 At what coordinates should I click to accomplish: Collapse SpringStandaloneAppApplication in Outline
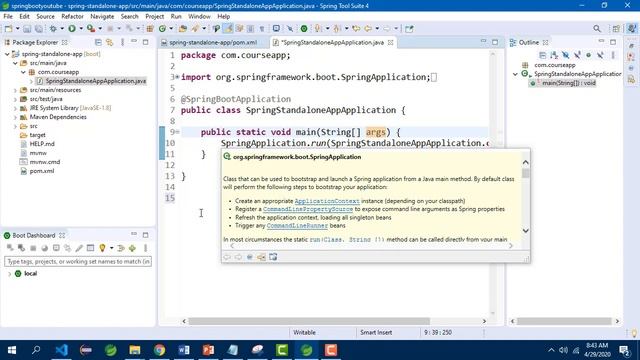point(516,74)
